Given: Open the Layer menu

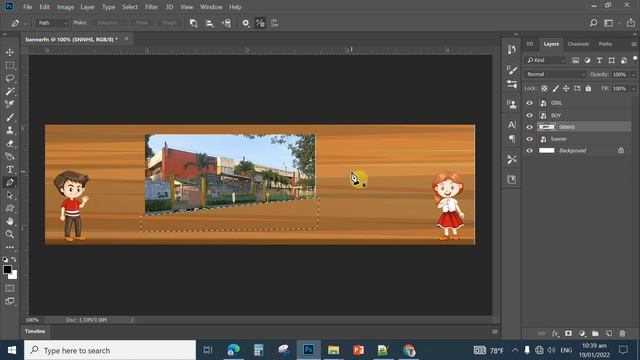Looking at the screenshot, I should (87, 7).
